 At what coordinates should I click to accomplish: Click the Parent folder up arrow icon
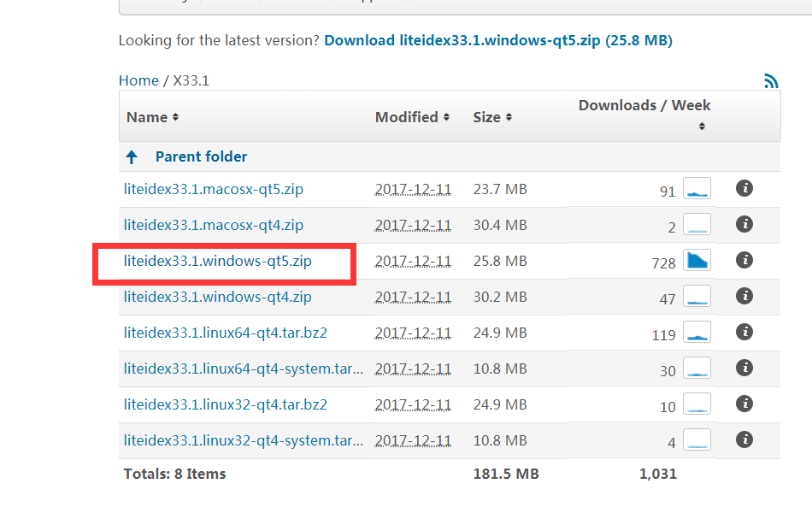(132, 156)
